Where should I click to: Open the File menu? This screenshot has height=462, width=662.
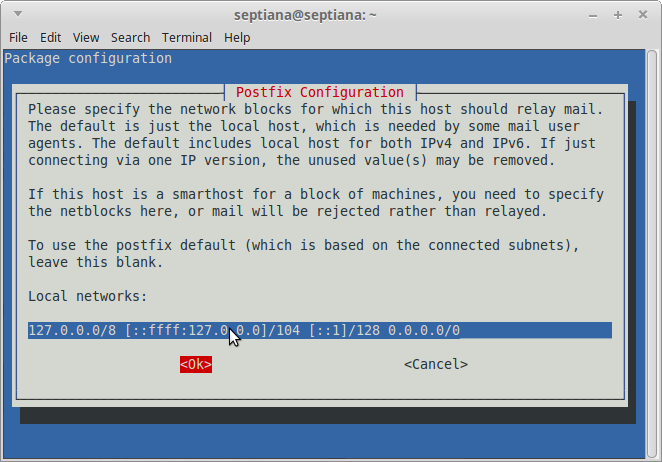(18, 38)
